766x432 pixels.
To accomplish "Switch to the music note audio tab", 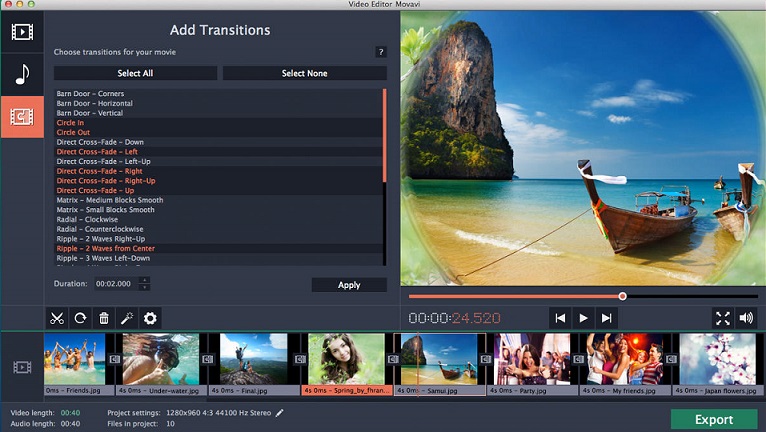I will click(21, 74).
